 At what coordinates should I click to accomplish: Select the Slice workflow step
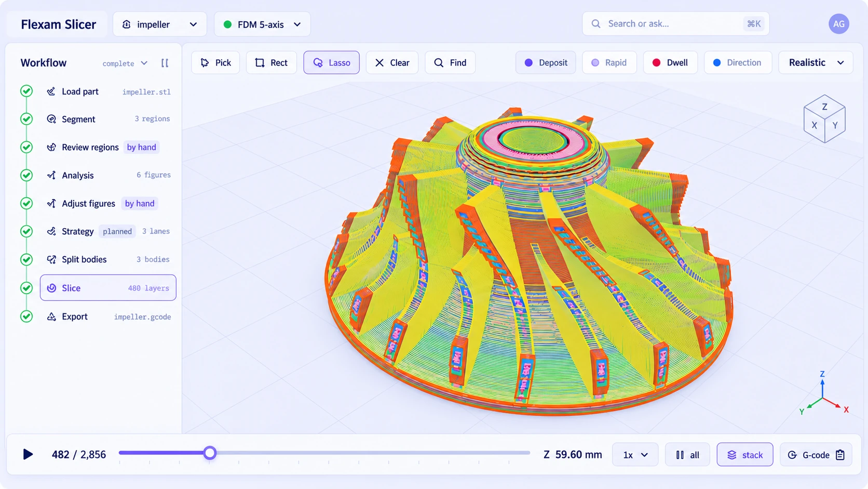[108, 288]
